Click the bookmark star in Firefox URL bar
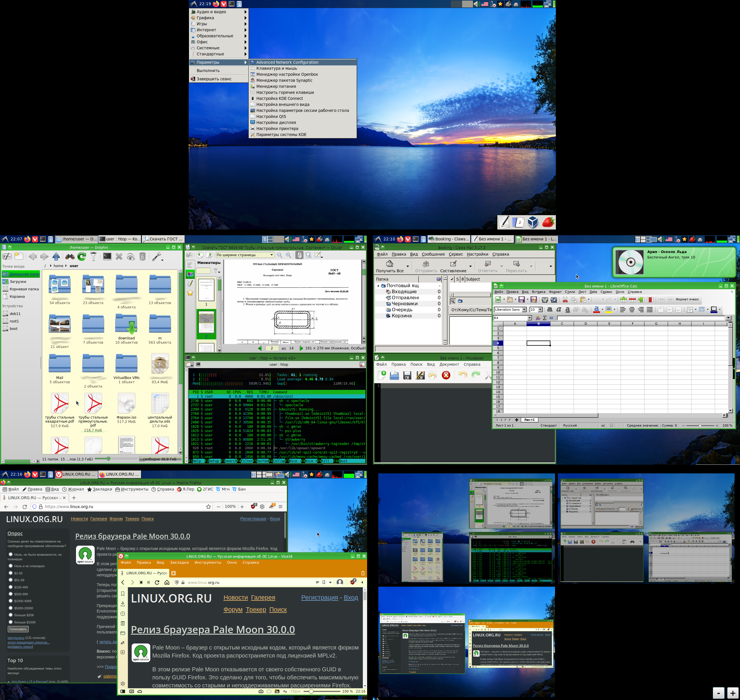The width and height of the screenshot is (740, 700). 209,507
